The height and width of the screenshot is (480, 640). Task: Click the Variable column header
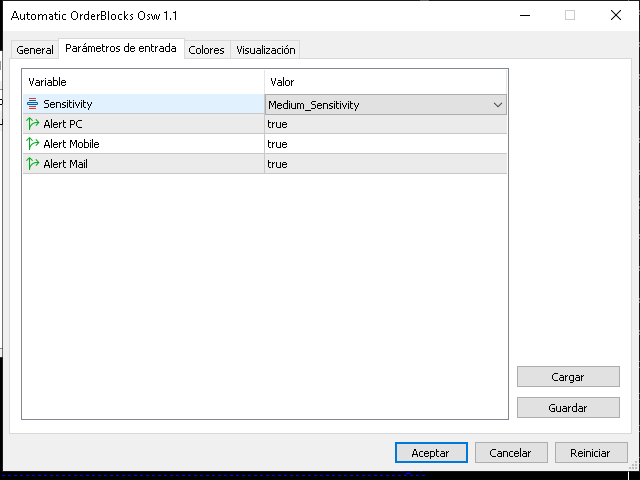coord(143,82)
